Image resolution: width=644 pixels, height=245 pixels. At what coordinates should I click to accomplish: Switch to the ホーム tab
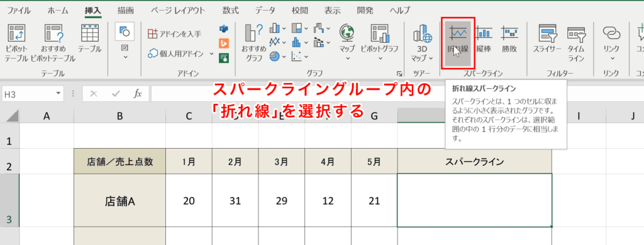pyautogui.click(x=58, y=10)
